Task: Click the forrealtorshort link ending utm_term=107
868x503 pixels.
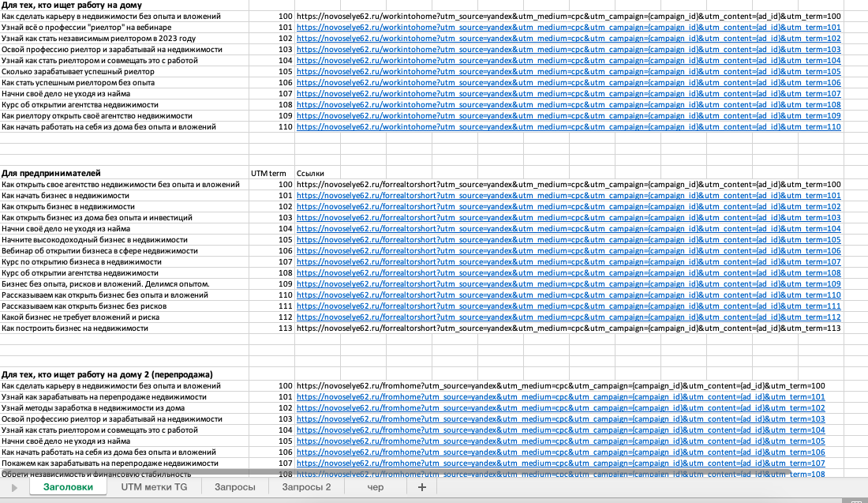Action: [568, 262]
